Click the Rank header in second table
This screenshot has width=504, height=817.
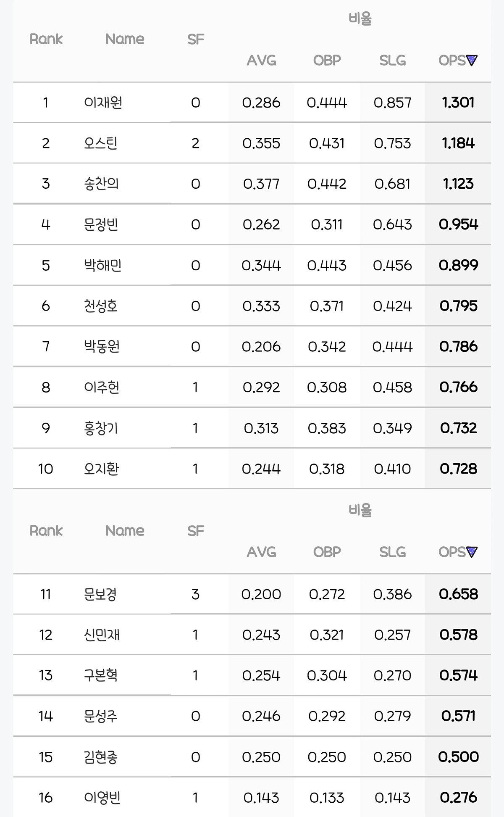coord(46,530)
